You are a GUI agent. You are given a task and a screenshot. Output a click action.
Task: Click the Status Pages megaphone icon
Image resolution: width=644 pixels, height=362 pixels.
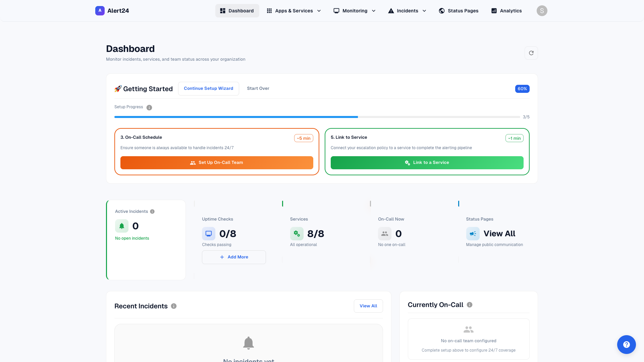pos(473,234)
